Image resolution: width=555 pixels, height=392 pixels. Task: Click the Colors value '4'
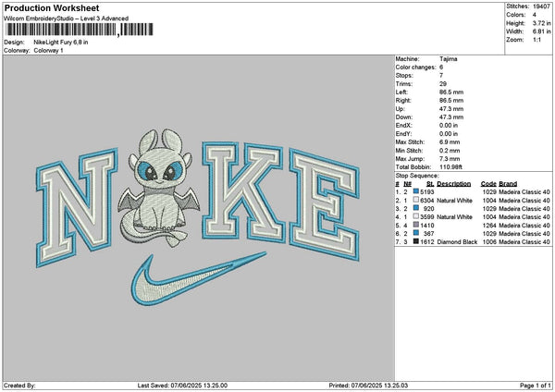tap(535, 15)
